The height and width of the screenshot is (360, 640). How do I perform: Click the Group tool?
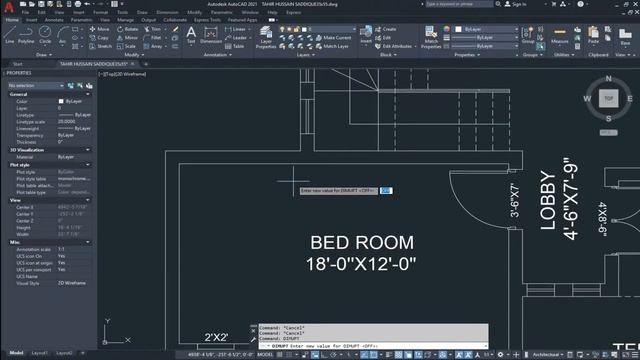(528, 35)
